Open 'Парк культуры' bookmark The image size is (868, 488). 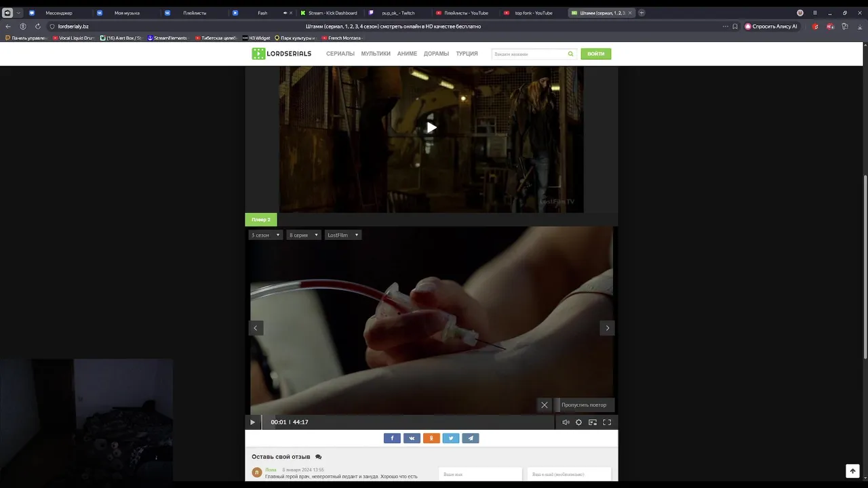point(295,38)
